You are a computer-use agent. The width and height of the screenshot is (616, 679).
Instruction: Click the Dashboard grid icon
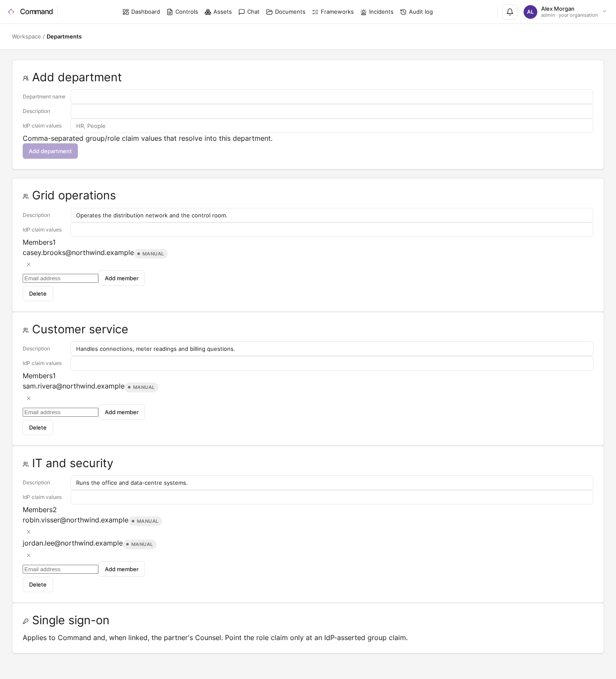(x=126, y=12)
